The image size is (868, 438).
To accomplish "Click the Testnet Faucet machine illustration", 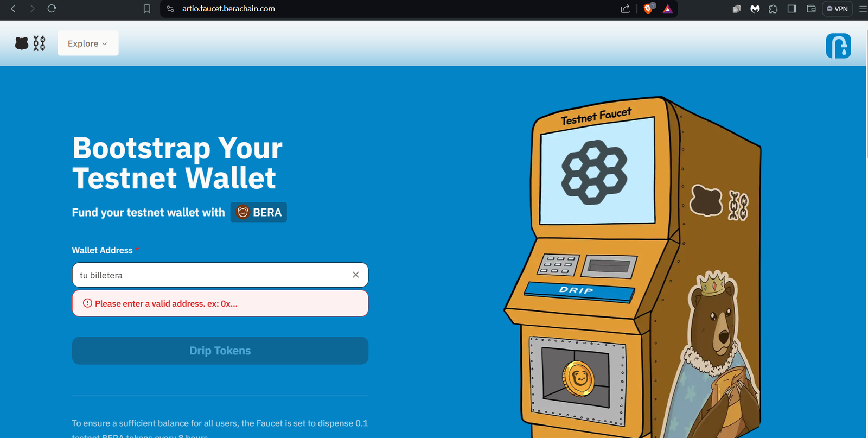I will [x=632, y=267].
